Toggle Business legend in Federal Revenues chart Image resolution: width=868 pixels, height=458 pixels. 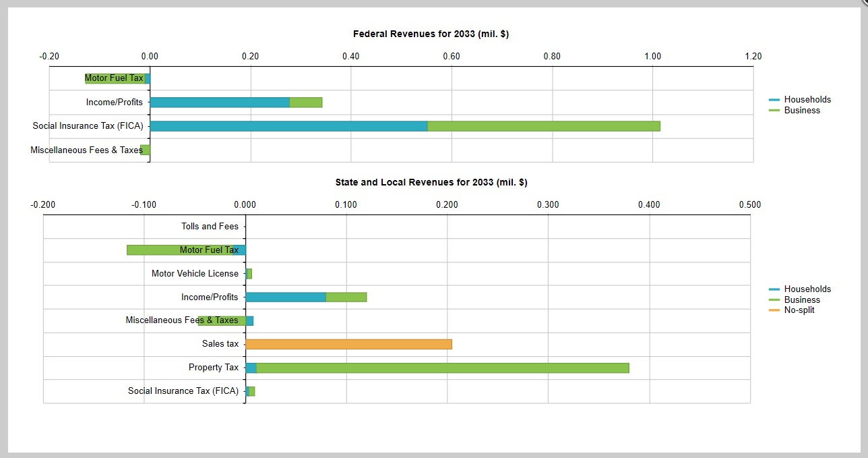(801, 111)
